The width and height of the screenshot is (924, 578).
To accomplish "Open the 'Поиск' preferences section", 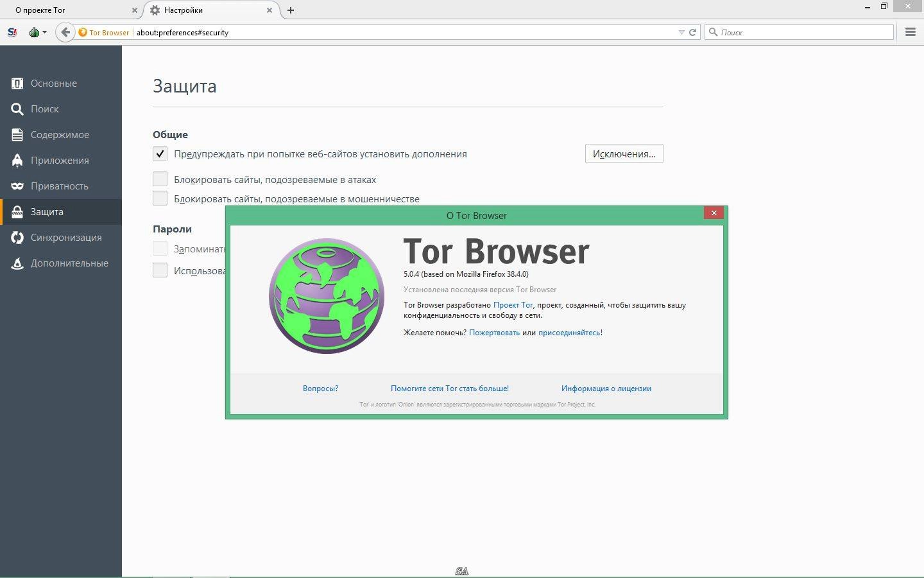I will point(61,109).
